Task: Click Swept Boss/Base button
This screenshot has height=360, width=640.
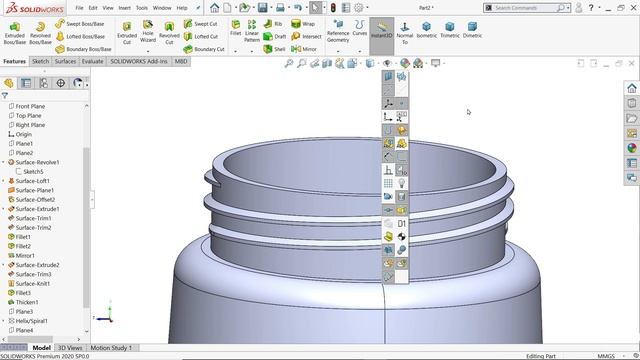Action: point(80,24)
